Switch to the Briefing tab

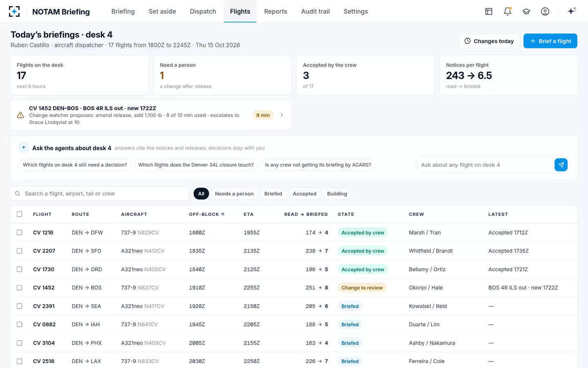pos(123,11)
